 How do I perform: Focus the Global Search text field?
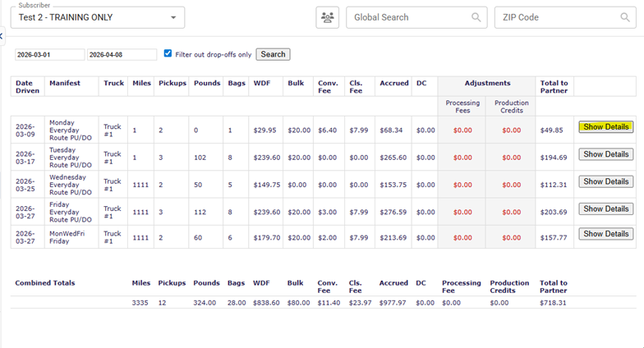407,17
